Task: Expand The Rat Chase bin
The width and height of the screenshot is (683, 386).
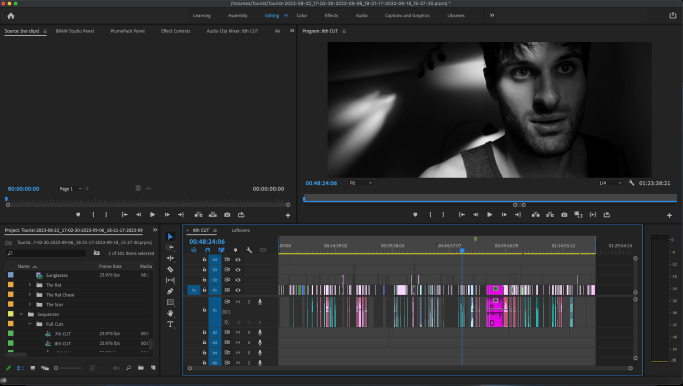Action: point(30,295)
